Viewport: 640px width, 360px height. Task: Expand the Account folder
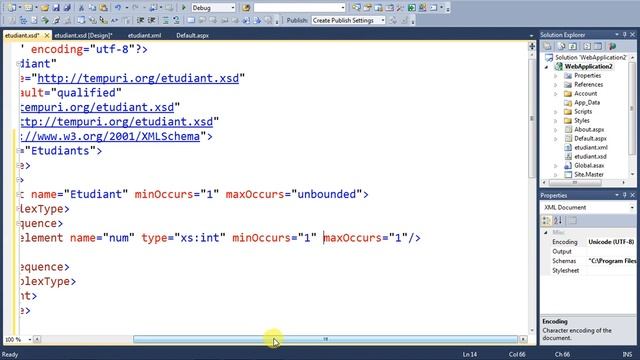coord(556,93)
